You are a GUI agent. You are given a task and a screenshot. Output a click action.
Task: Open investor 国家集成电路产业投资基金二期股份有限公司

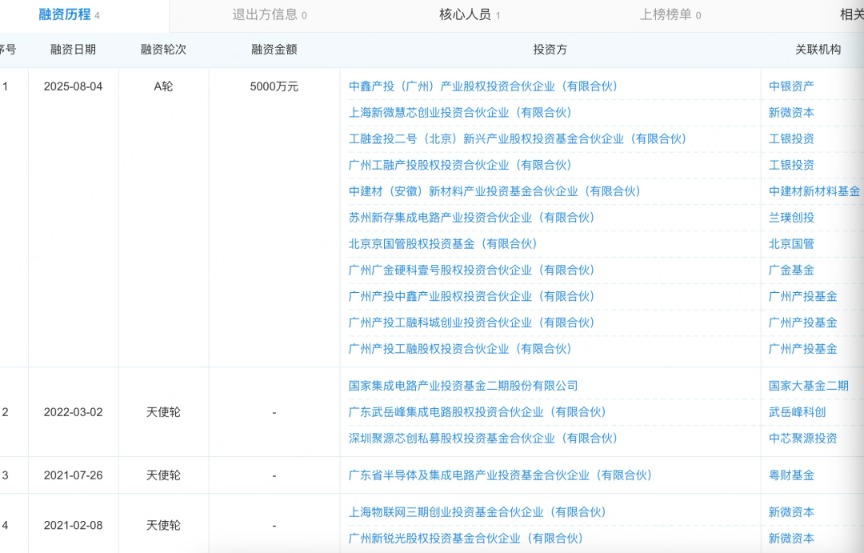[463, 386]
